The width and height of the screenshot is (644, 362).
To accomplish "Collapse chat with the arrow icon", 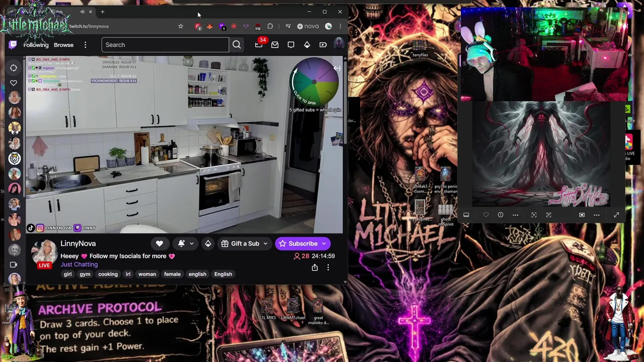I will (x=337, y=68).
